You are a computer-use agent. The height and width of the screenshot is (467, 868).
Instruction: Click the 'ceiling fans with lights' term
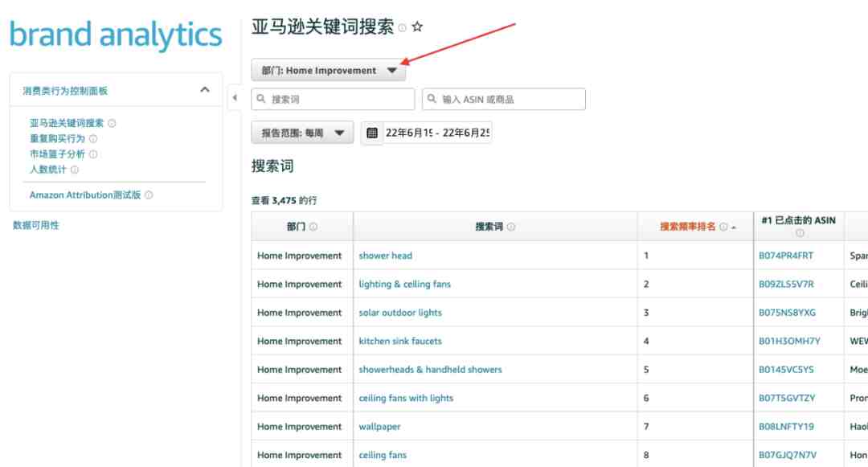pyautogui.click(x=406, y=399)
